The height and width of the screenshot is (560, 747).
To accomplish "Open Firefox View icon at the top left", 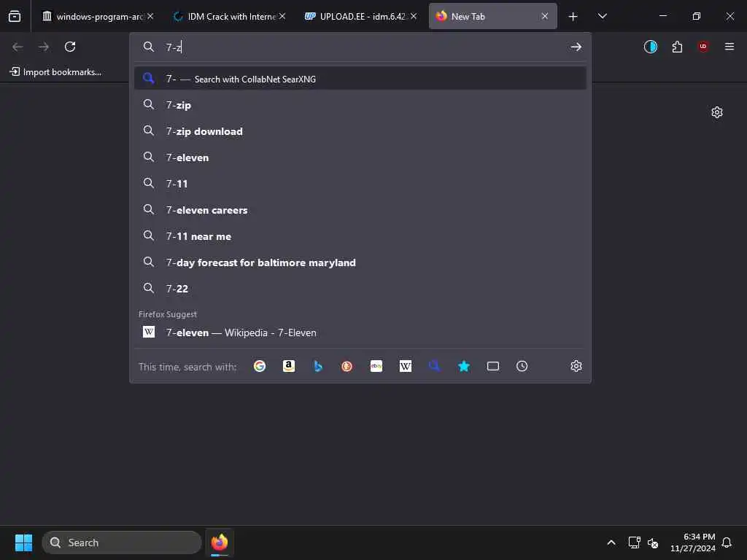I will [15, 16].
